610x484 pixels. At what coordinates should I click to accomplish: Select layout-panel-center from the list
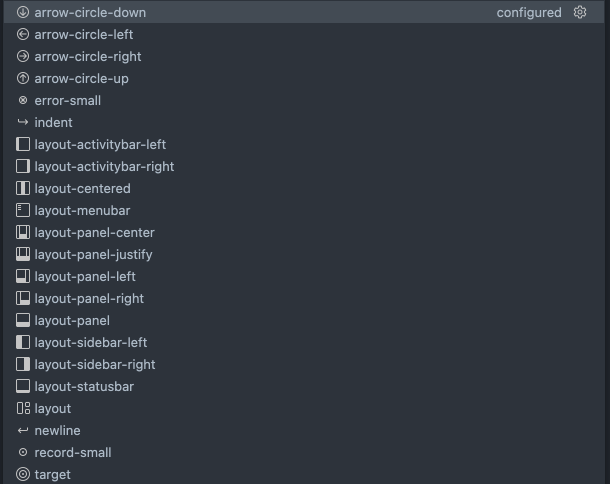tap(94, 233)
